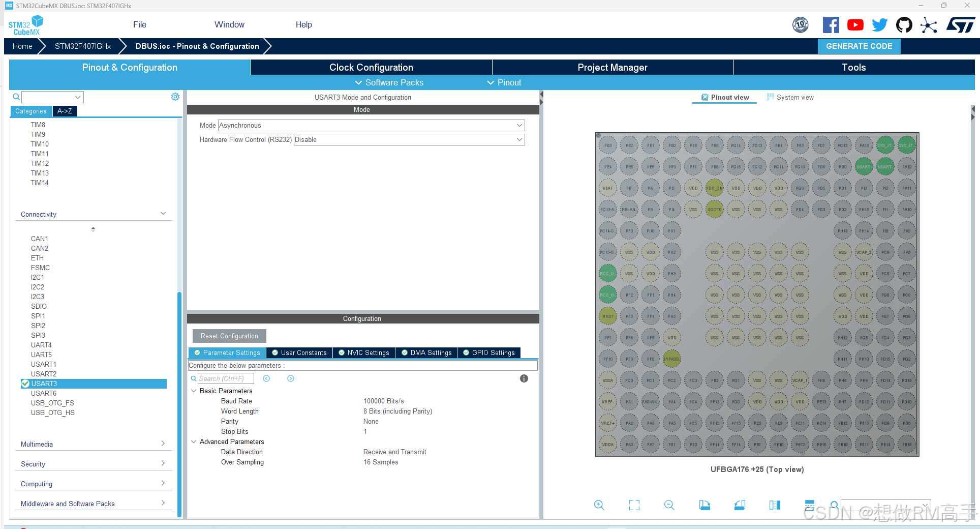This screenshot has width=980, height=529.
Task: Open the NVIC Settings tab
Action: point(364,352)
